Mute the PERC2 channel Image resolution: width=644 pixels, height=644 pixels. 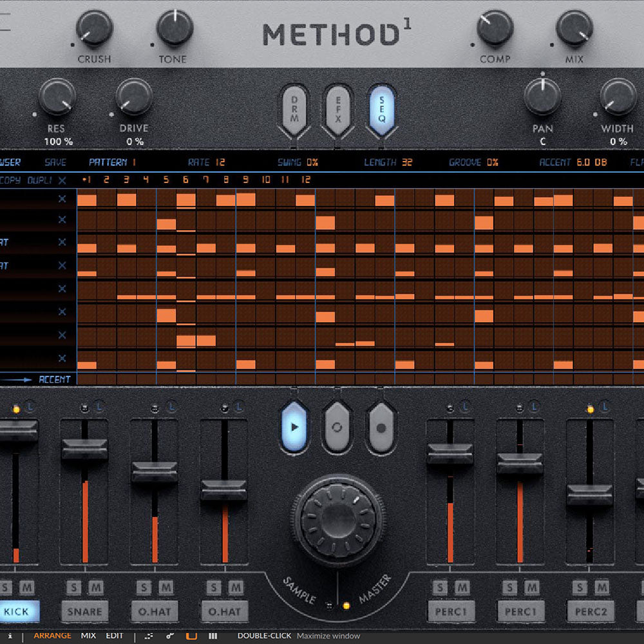click(x=601, y=587)
